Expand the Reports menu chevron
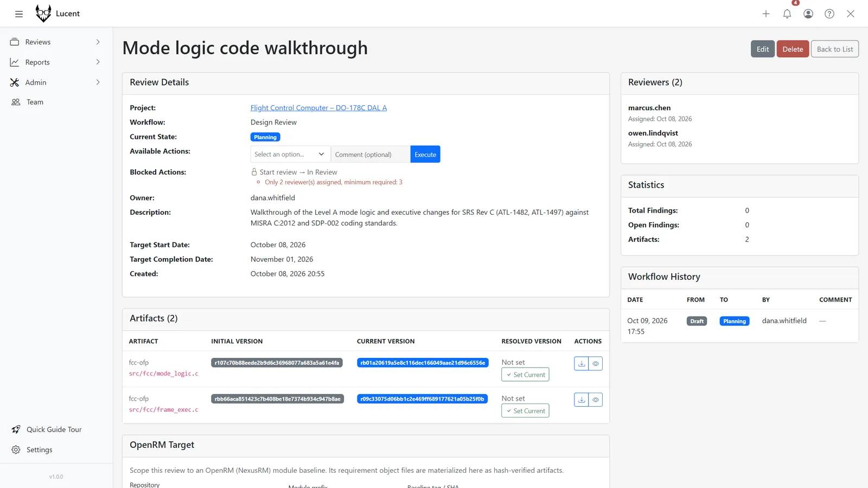Screen dimensions: 868x488 click(98, 62)
